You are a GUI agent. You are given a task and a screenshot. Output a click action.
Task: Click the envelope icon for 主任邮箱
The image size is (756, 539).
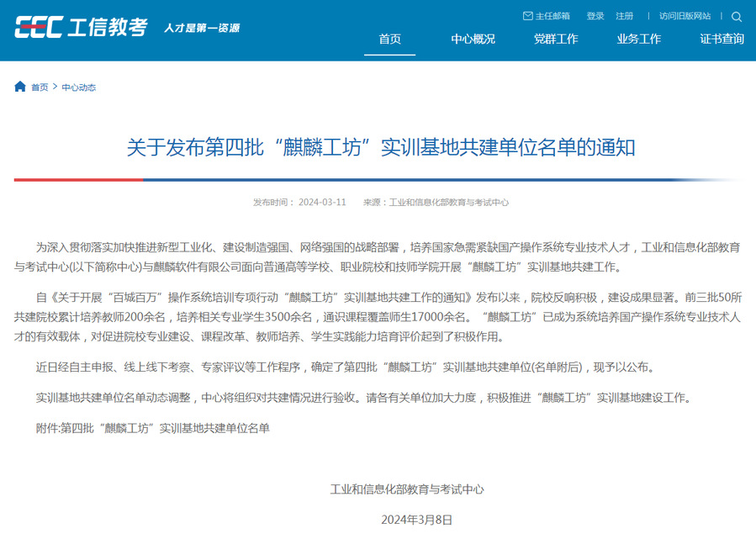527,16
